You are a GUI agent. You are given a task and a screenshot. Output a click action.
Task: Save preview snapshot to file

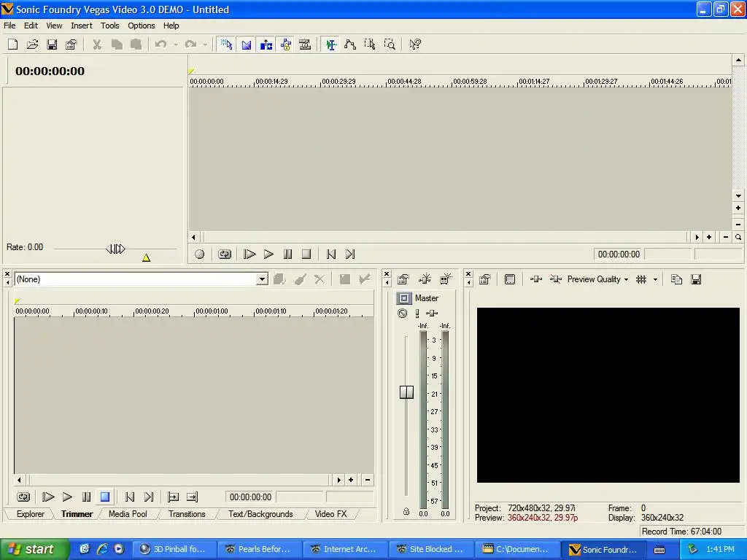tap(696, 279)
